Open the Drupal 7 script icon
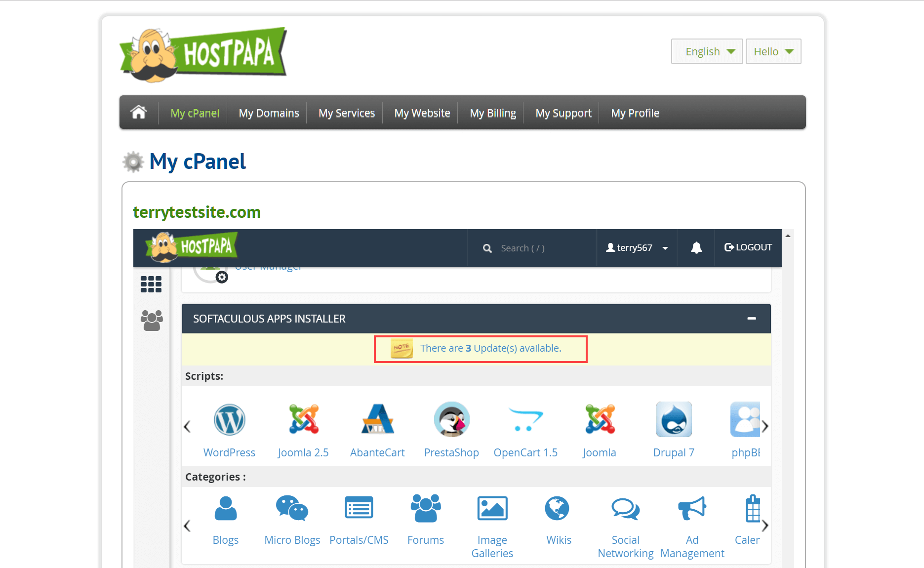 674,419
